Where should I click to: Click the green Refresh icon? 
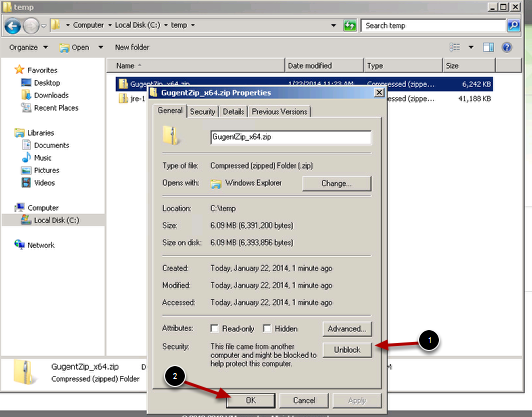349,25
